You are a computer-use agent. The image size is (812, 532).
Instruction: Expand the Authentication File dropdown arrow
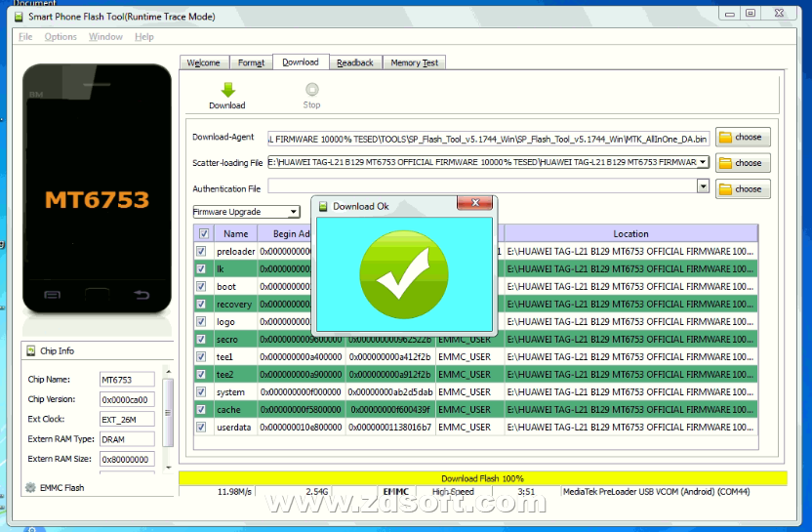pyautogui.click(x=703, y=186)
